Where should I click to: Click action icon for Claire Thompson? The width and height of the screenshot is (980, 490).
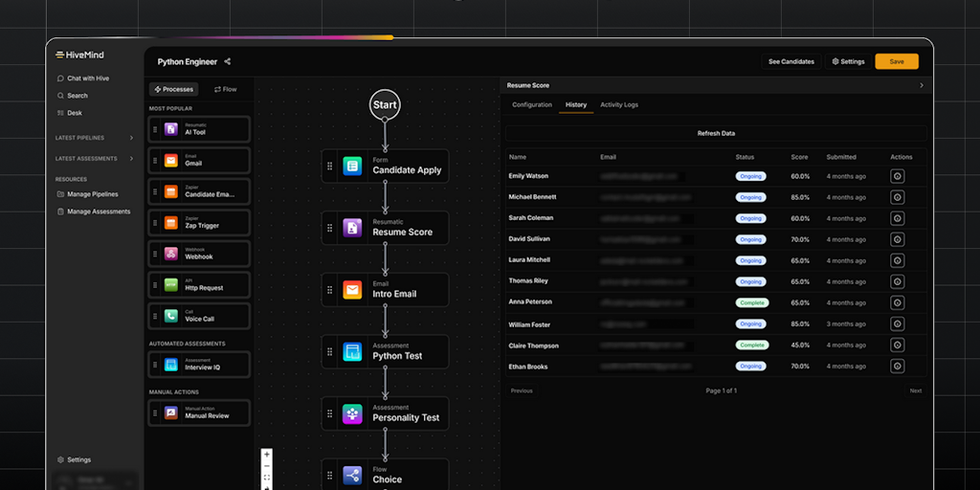[x=898, y=345]
